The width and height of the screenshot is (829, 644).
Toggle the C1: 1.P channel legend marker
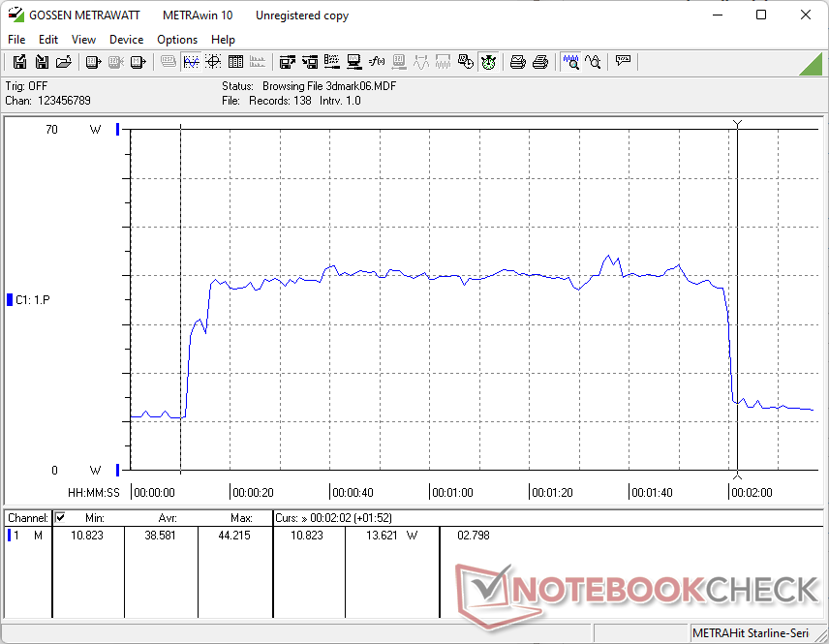[11, 300]
